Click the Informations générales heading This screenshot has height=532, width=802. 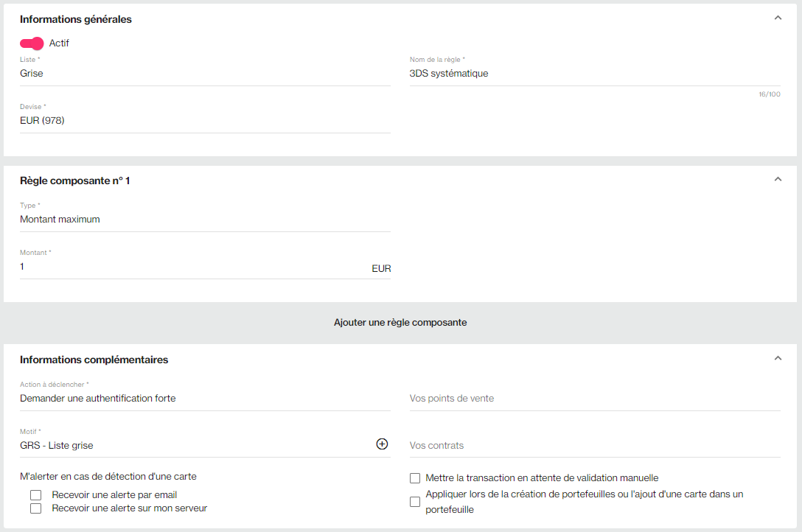76,19
